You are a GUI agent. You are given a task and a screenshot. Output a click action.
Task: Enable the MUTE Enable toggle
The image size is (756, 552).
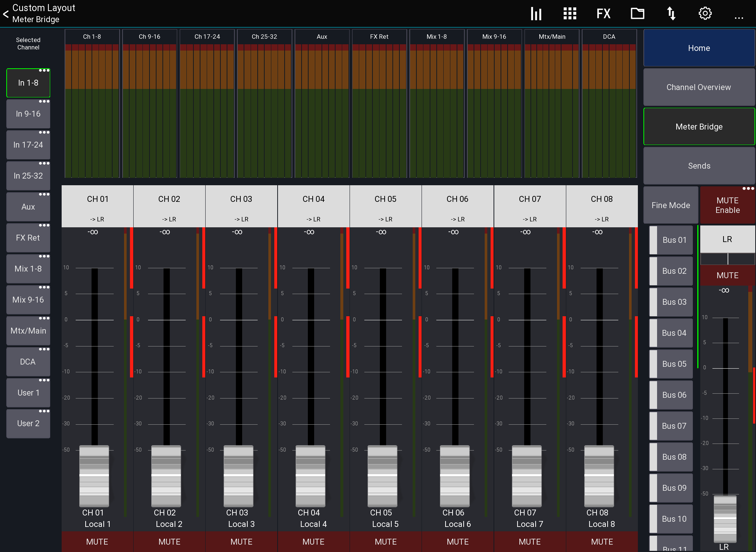pyautogui.click(x=727, y=205)
